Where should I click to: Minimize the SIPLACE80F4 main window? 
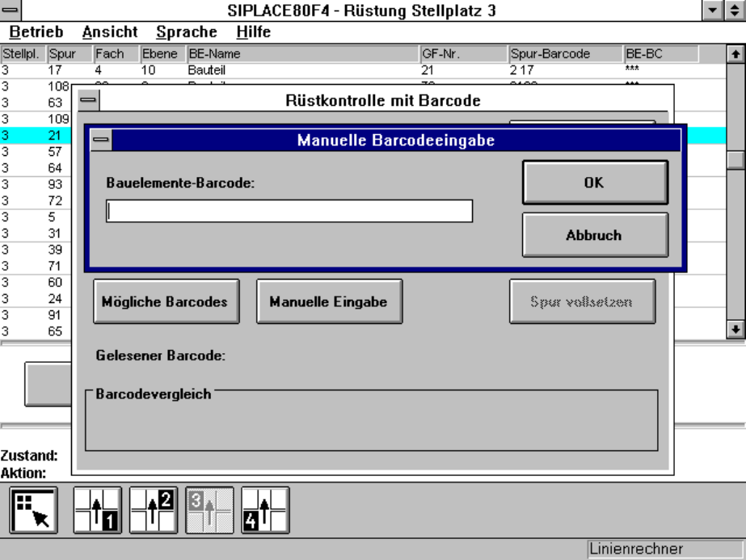713,10
